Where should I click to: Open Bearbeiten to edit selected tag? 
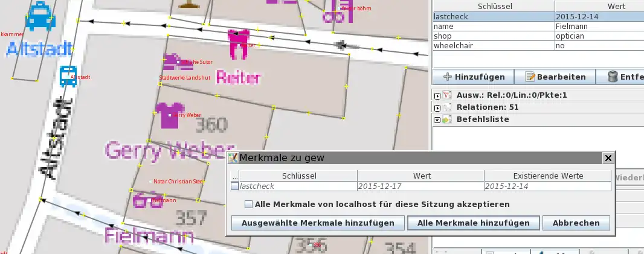(555, 77)
